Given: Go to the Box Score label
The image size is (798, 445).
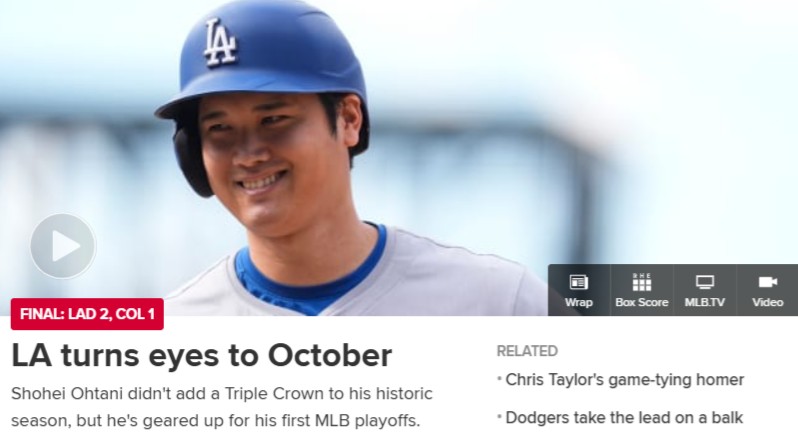Looking at the screenshot, I should tap(642, 302).
